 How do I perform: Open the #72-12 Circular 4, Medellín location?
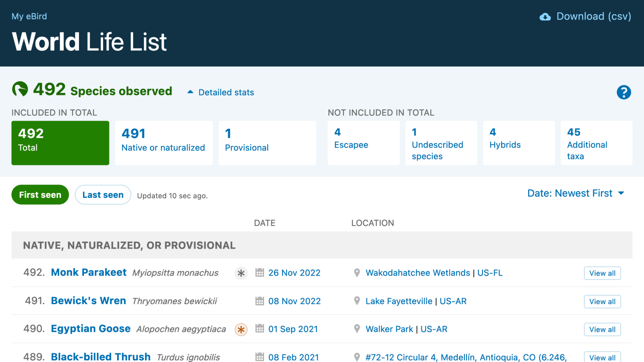click(x=466, y=357)
